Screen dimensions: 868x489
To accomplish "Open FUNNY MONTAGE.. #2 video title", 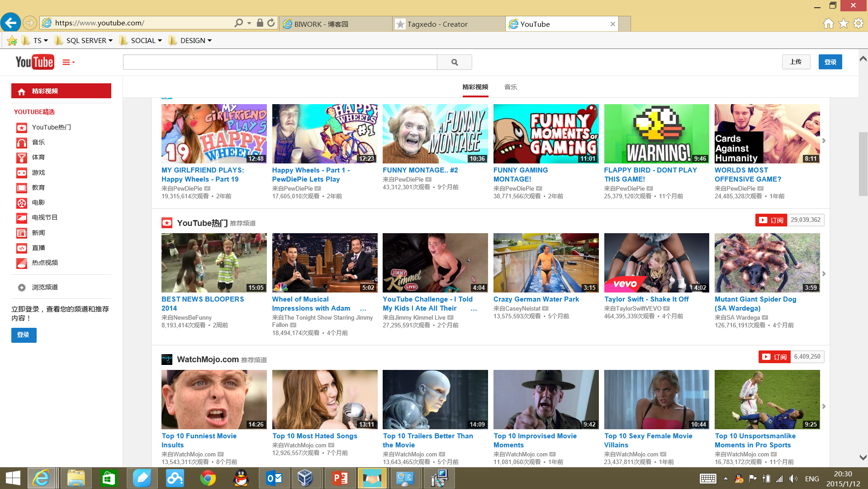I will point(420,170).
